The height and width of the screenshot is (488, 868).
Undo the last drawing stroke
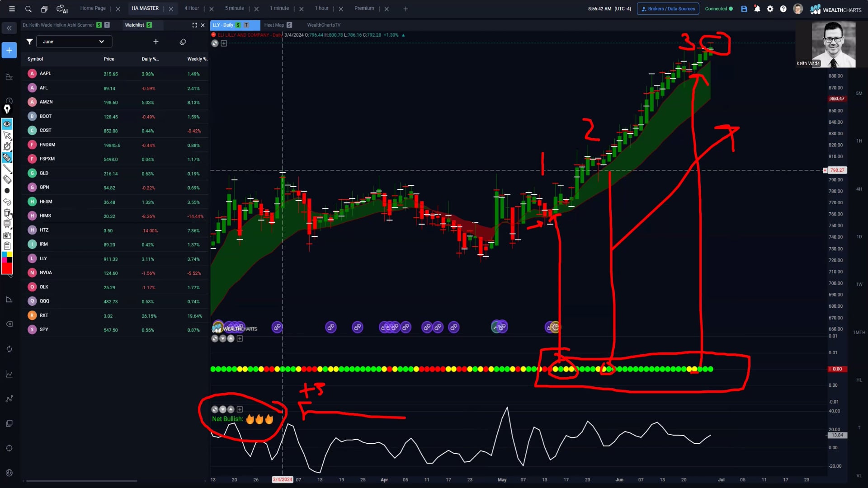7,202
